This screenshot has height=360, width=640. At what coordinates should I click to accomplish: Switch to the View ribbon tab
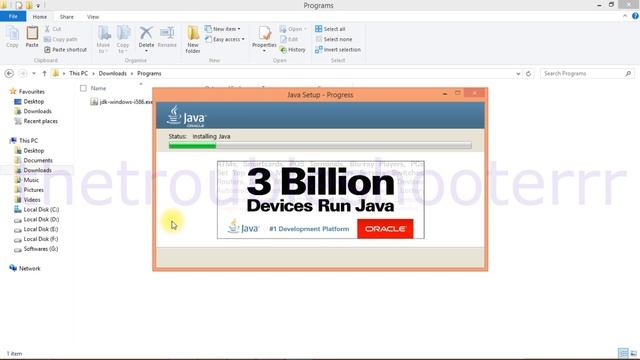click(93, 17)
